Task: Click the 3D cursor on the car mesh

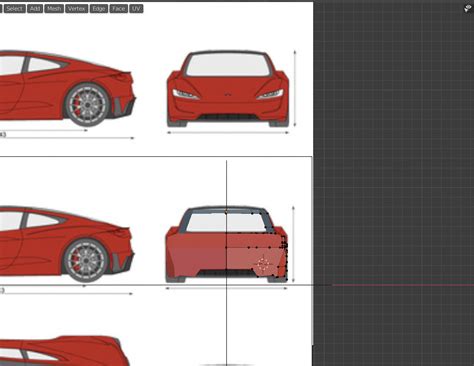Action: coord(264,264)
